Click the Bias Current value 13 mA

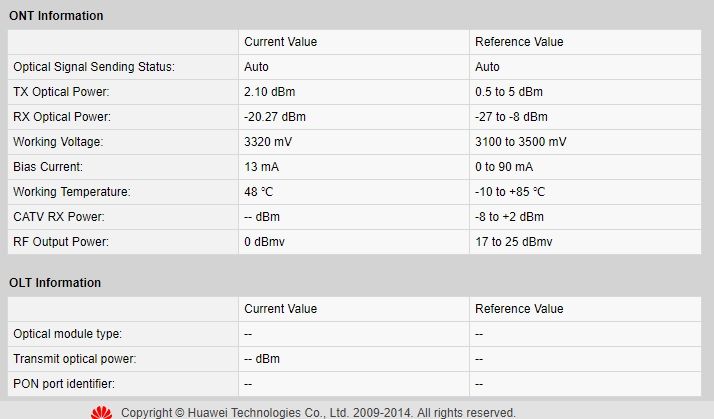click(x=260, y=167)
